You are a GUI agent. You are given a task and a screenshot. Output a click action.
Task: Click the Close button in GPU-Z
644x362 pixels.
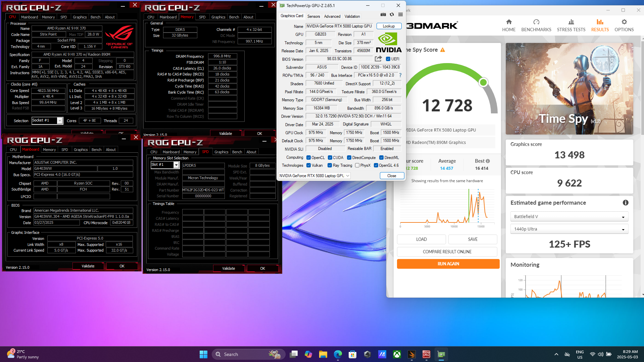click(392, 176)
